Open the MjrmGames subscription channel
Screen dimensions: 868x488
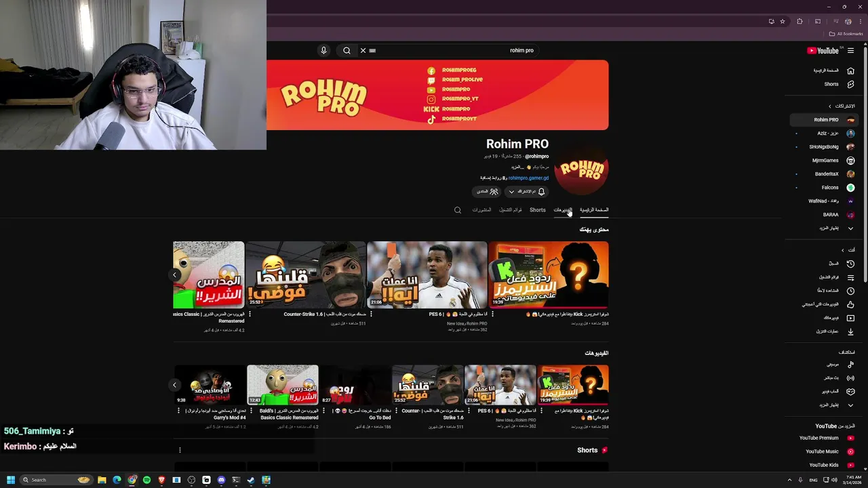coord(823,160)
